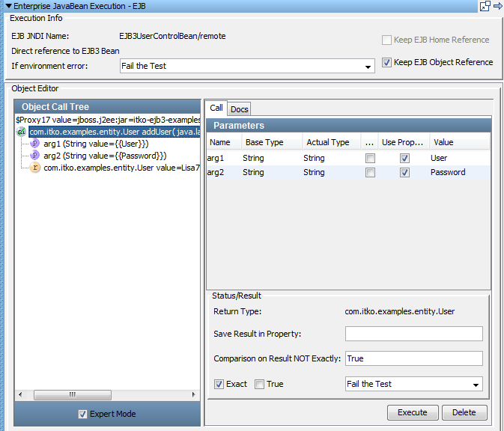Click the Direct reference to EJB3 Bean label
The height and width of the screenshot is (431, 504).
(65, 51)
